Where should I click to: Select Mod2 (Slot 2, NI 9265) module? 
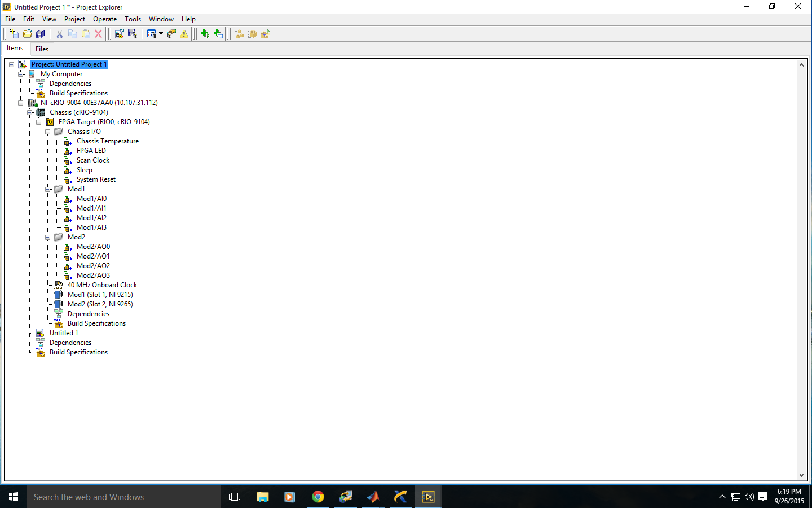[x=100, y=304]
